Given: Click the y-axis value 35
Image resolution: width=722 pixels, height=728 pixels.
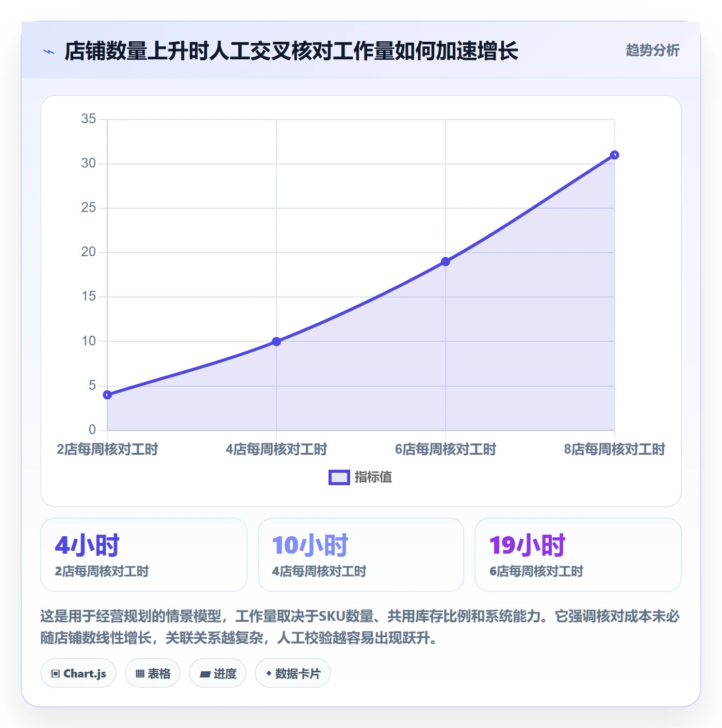Looking at the screenshot, I should tap(89, 119).
